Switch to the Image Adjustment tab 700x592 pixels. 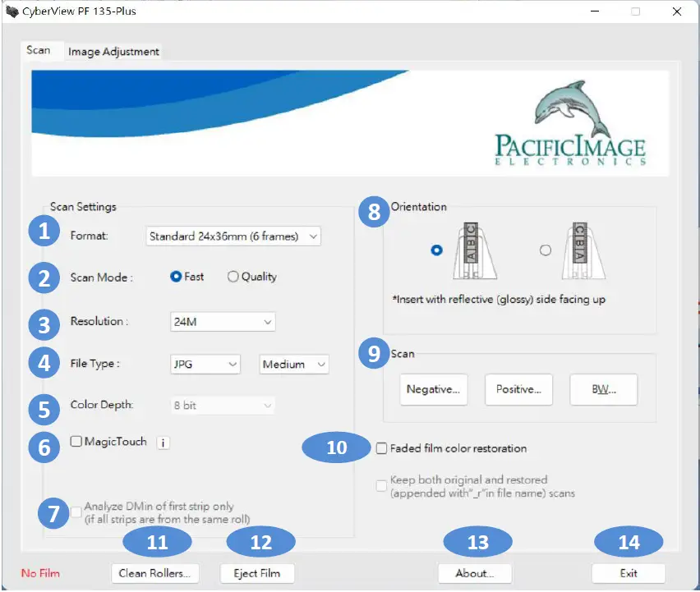point(113,52)
